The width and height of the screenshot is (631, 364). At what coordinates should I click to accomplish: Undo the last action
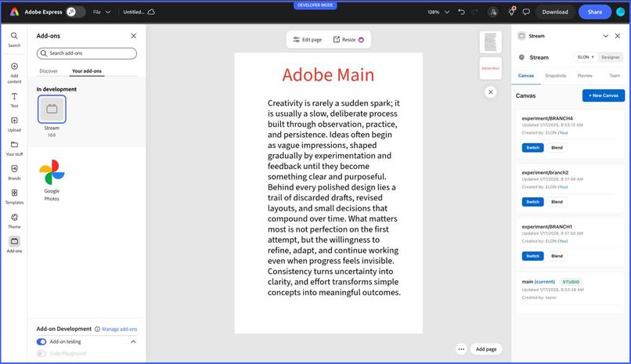pos(461,12)
